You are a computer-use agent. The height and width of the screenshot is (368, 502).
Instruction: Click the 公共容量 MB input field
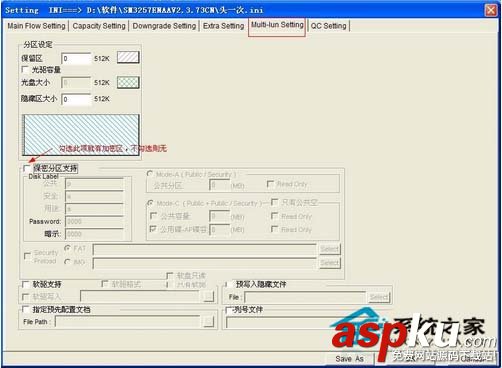tap(220, 216)
